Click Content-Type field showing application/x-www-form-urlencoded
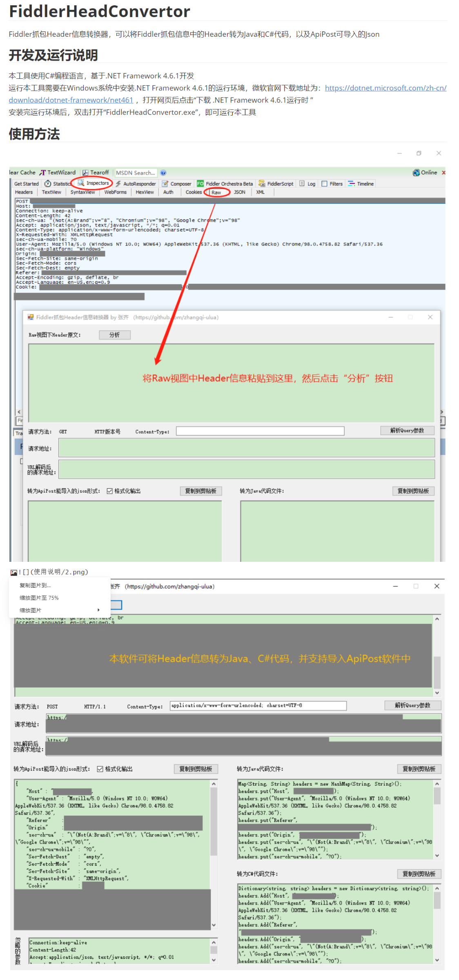Screen dimensions: 459x980 tap(258, 706)
